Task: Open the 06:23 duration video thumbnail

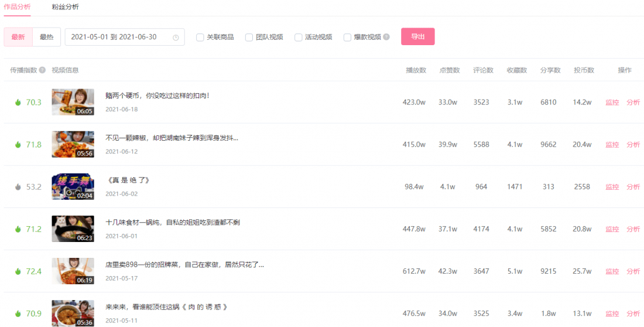Action: [x=73, y=229]
